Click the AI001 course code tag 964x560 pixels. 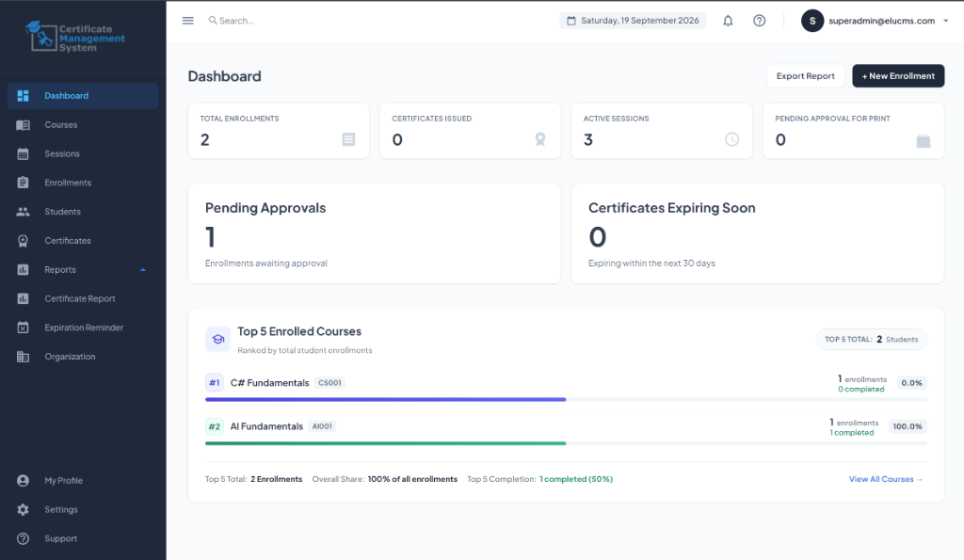(322, 426)
